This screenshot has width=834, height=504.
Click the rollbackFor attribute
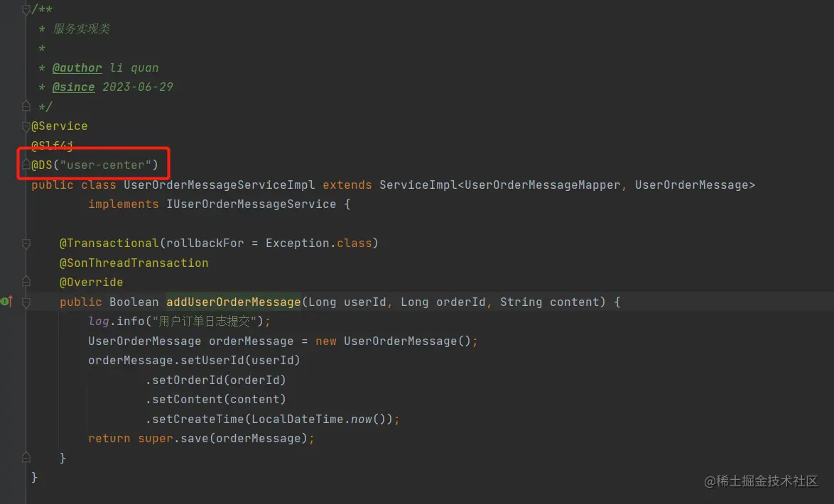pos(205,243)
